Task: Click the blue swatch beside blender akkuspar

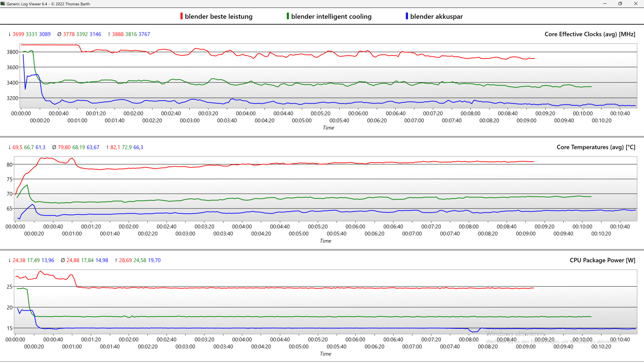Action: tap(407, 16)
